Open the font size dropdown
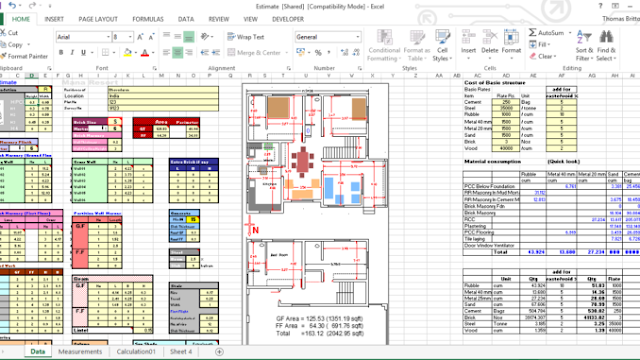This screenshot has width=640, height=360. [130, 37]
